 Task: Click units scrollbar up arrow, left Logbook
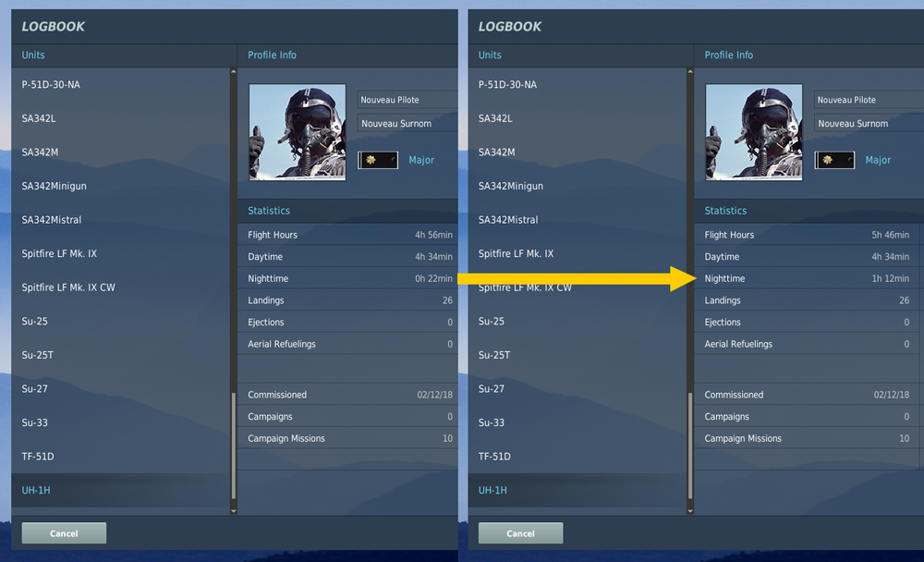234,71
